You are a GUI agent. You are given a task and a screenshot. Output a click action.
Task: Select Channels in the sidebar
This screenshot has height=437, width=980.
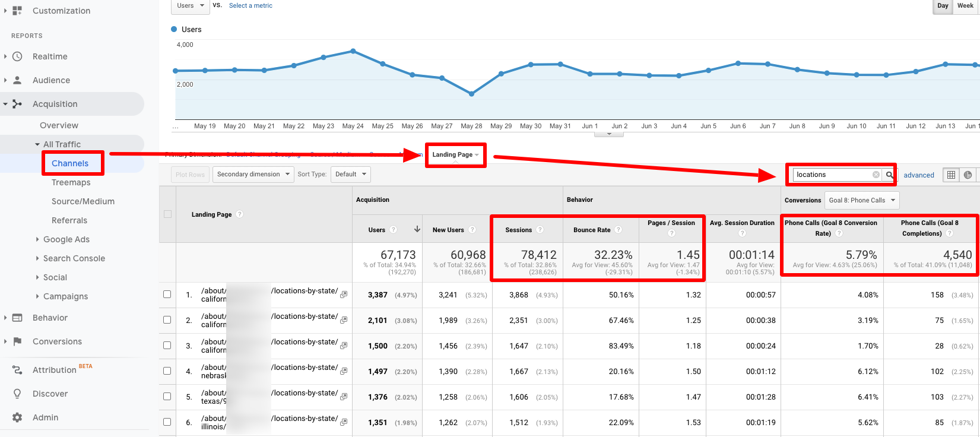pos(70,163)
